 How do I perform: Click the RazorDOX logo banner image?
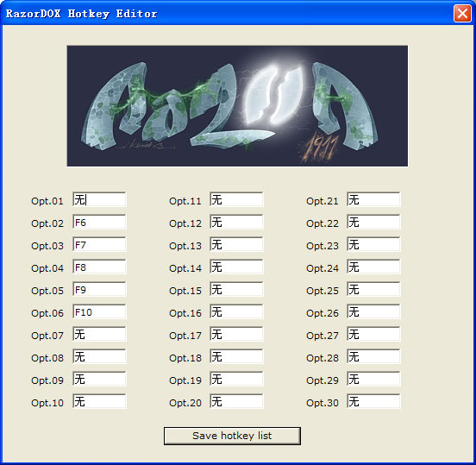click(237, 106)
